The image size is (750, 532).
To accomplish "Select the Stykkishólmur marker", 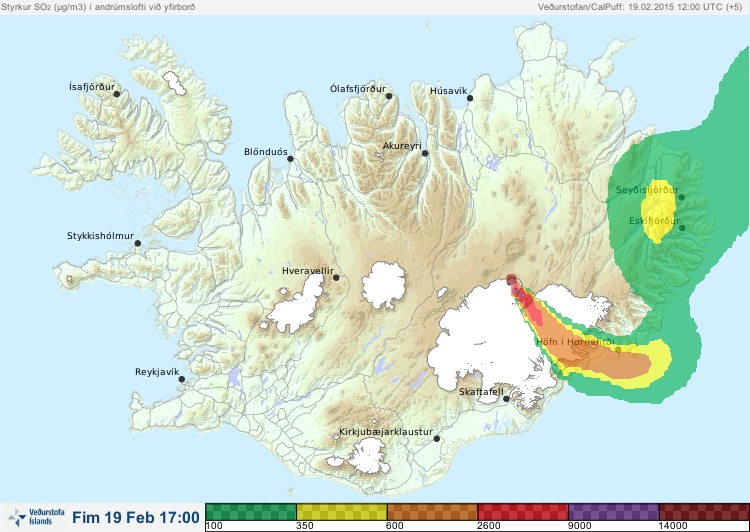I will [138, 244].
